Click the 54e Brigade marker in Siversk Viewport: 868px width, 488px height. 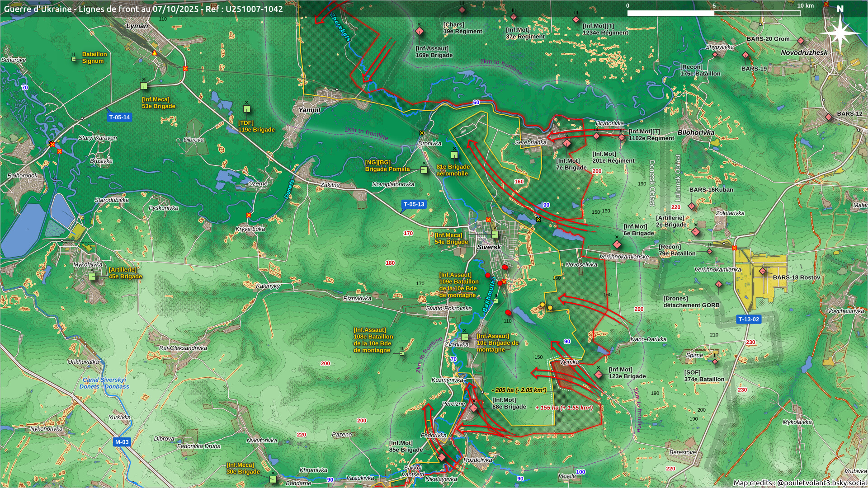pos(495,235)
